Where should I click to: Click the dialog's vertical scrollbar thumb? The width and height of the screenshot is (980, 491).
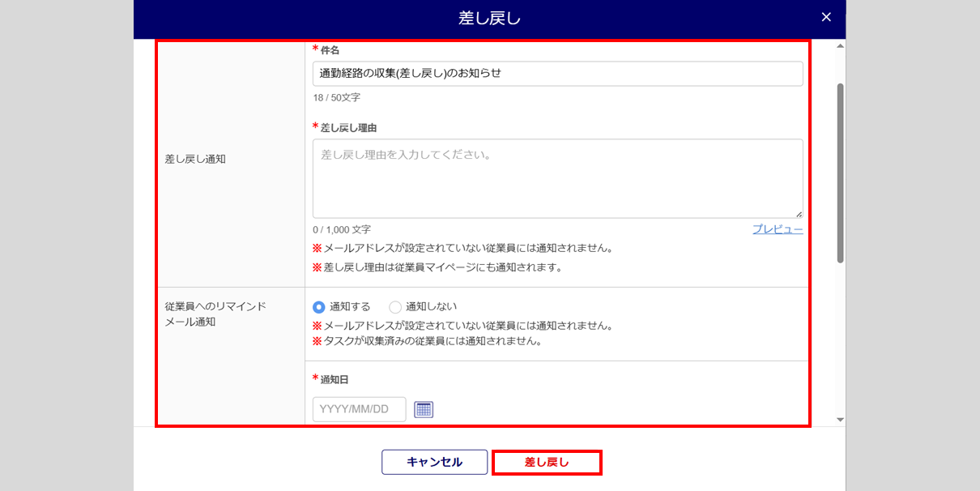point(840,172)
